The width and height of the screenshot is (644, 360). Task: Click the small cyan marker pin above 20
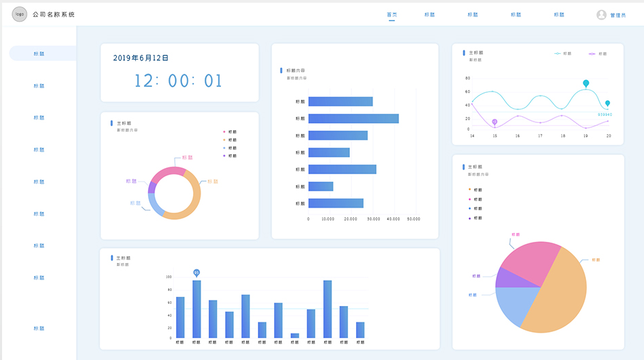(607, 104)
